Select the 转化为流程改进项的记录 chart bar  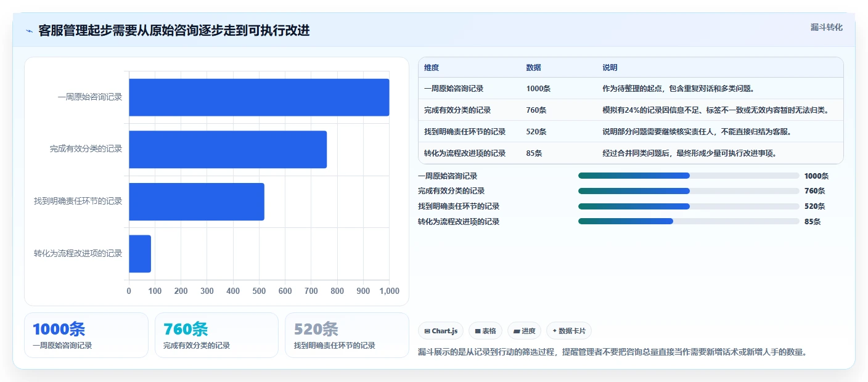click(x=140, y=254)
